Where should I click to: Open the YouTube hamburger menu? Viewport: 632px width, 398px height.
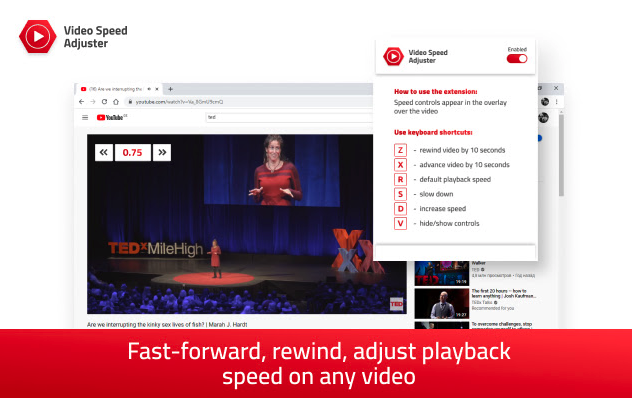(85, 117)
